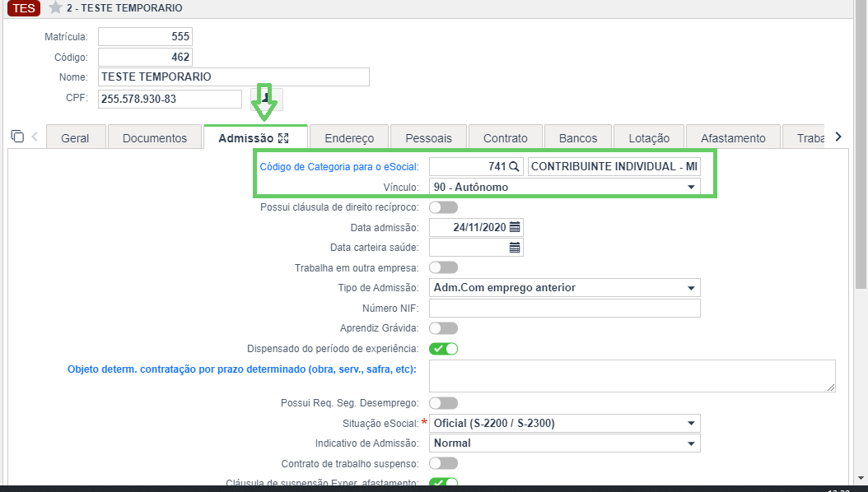Switch to the Lotação tab
This screenshot has height=492, width=868.
pos(649,137)
